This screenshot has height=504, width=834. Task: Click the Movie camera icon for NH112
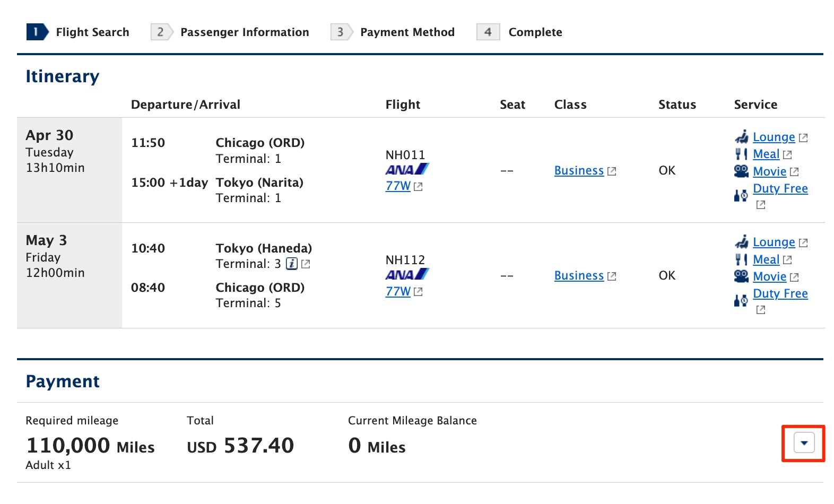point(741,276)
